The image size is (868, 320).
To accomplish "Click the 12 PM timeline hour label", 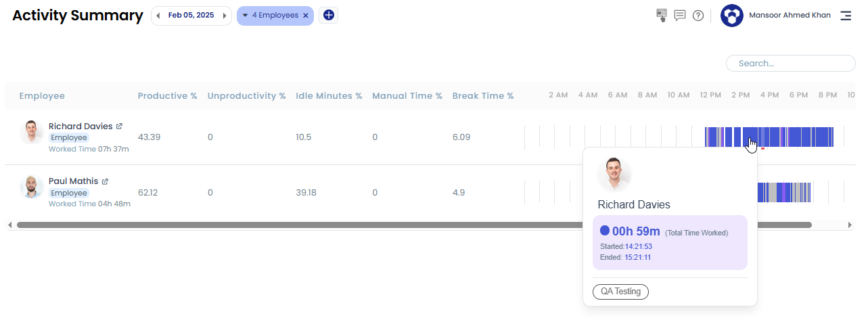I will tap(710, 95).
